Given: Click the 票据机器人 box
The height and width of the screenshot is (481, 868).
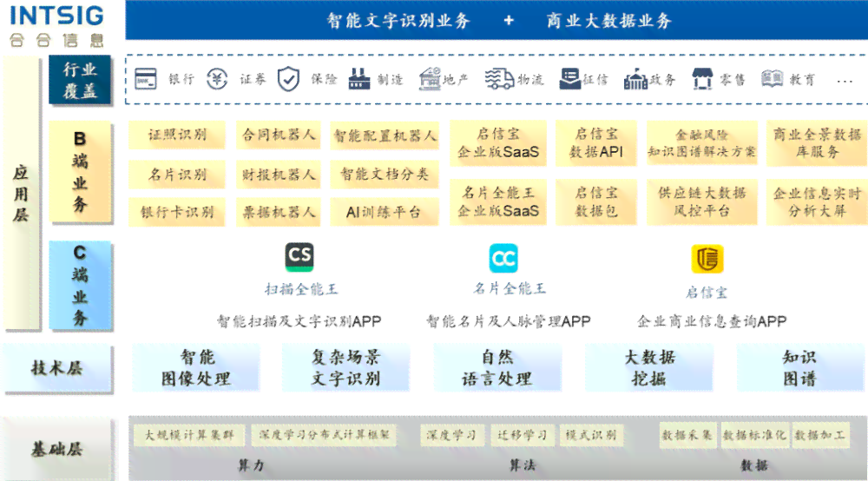Looking at the screenshot, I should (x=279, y=212).
